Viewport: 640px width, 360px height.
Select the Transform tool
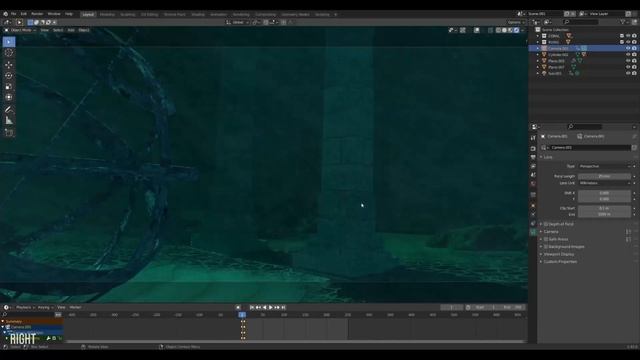coord(9,98)
